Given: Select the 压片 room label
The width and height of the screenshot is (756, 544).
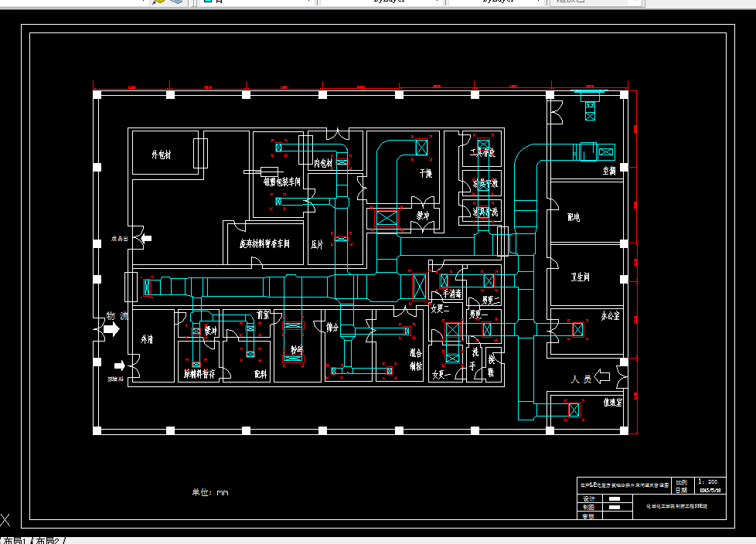Looking at the screenshot, I should [x=317, y=245].
